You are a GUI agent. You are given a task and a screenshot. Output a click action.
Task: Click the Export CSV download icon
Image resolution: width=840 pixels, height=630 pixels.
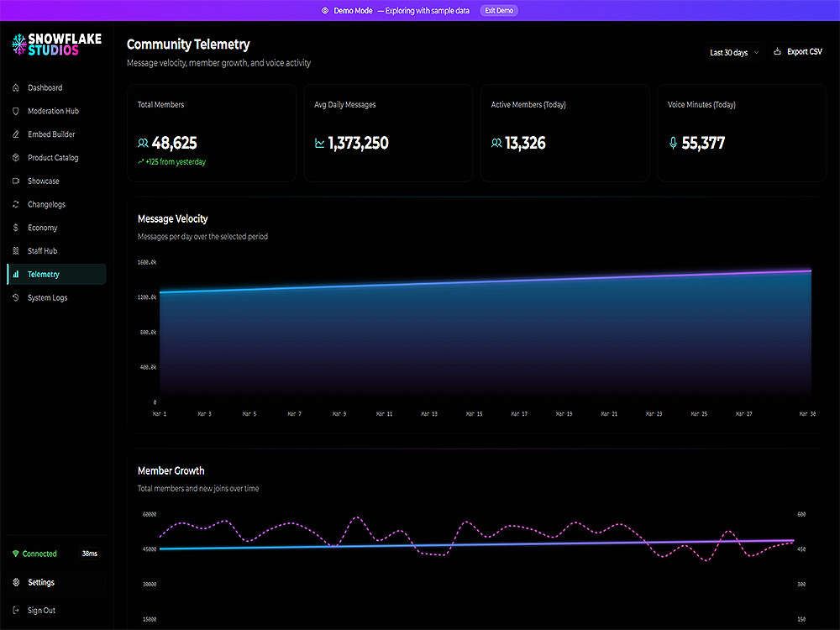tap(777, 51)
